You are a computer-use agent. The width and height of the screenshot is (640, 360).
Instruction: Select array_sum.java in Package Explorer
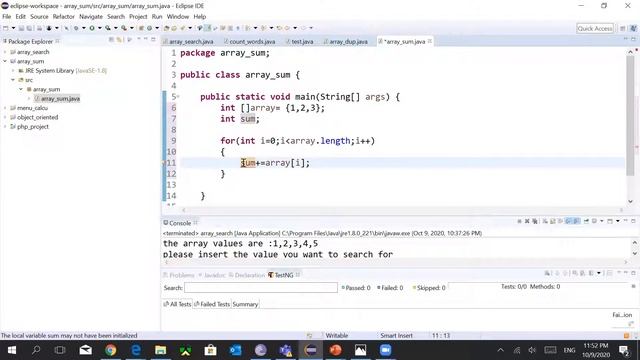pyautogui.click(x=57, y=98)
